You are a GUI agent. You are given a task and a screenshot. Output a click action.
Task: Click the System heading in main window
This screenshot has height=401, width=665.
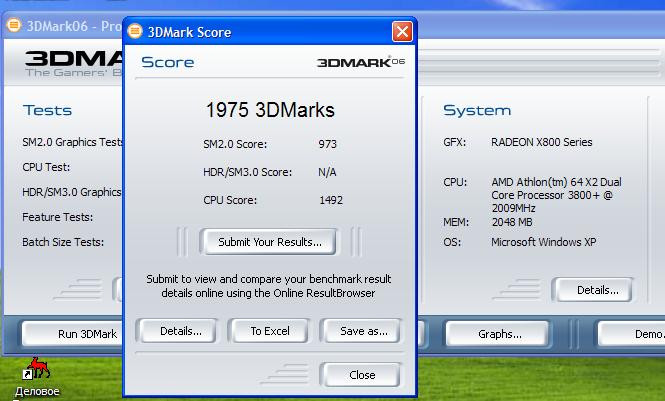477,110
